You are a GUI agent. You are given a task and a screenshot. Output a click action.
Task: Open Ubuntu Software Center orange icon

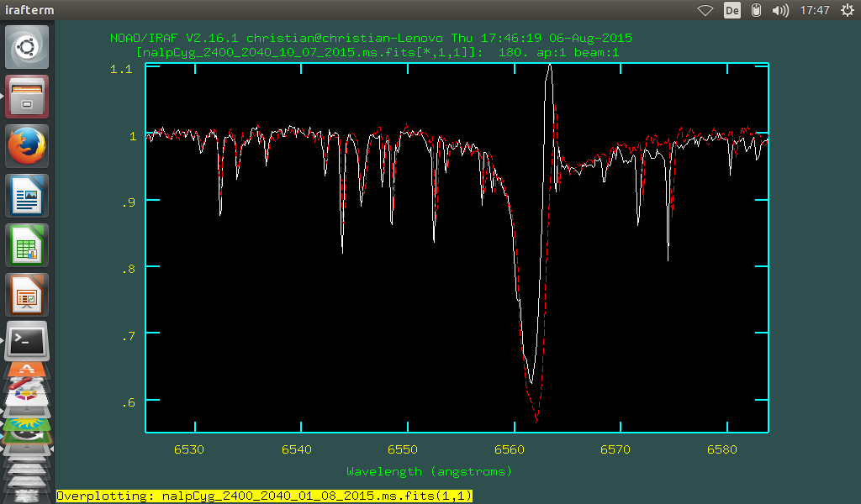tap(28, 369)
